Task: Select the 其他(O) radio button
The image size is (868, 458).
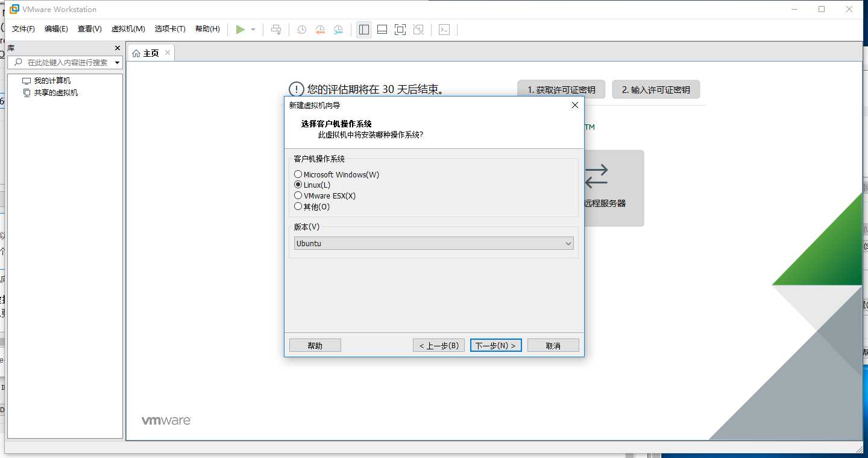Action: (x=298, y=206)
